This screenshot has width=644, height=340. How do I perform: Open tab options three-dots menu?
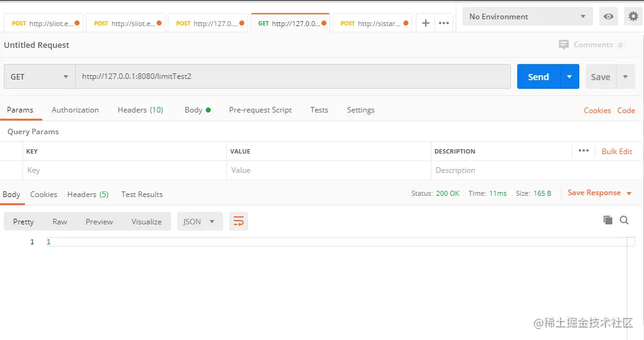click(444, 23)
